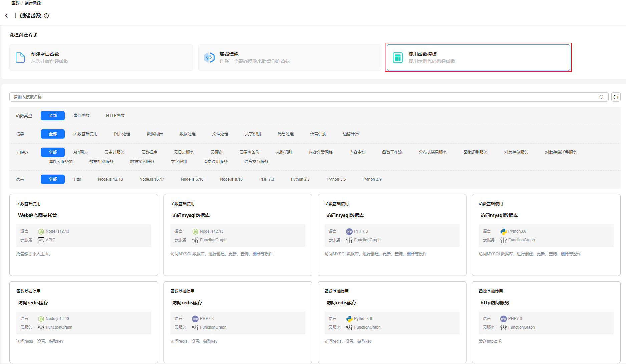Focus the template name search field
Image resolution: width=626 pixels, height=364 pixels.
300,97
